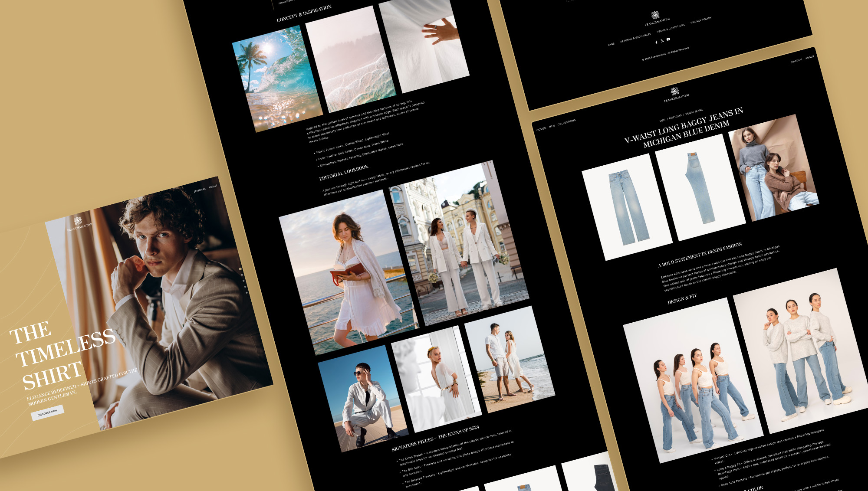Open the FAQs footer link
The height and width of the screenshot is (491, 868).
coord(611,44)
